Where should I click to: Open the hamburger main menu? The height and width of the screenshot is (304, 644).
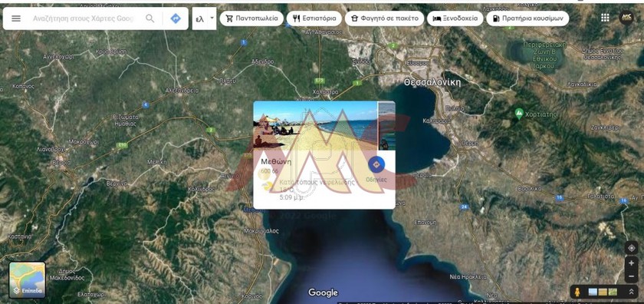point(16,18)
